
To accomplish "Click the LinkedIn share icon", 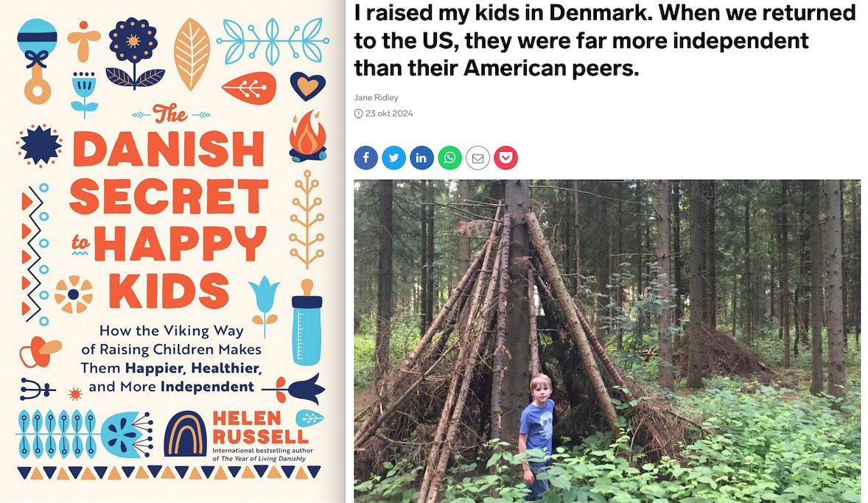I will pyautogui.click(x=421, y=158).
